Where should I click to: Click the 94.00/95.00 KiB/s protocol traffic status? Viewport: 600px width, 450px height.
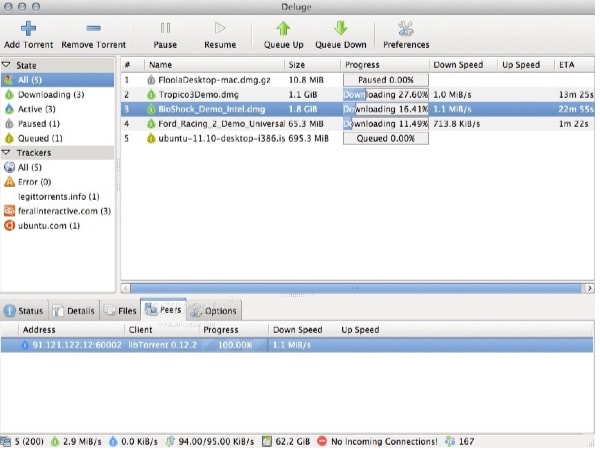click(210, 442)
